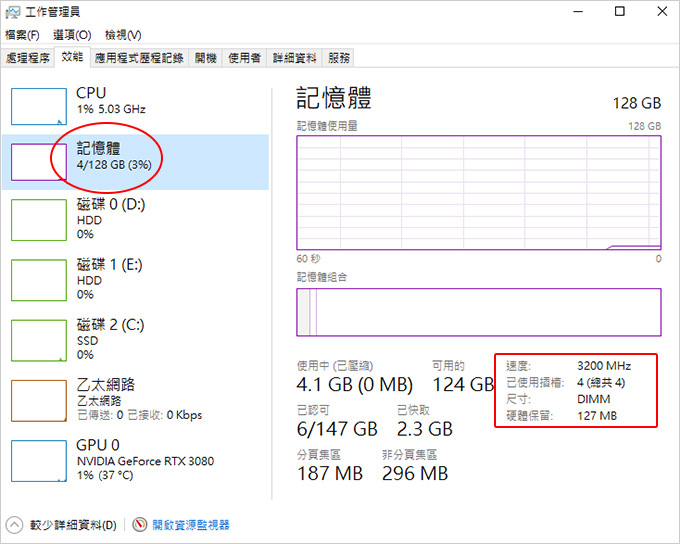Viewport: 680px width, 544px height.
Task: Open the 選項(O) menu
Action: tap(72, 35)
